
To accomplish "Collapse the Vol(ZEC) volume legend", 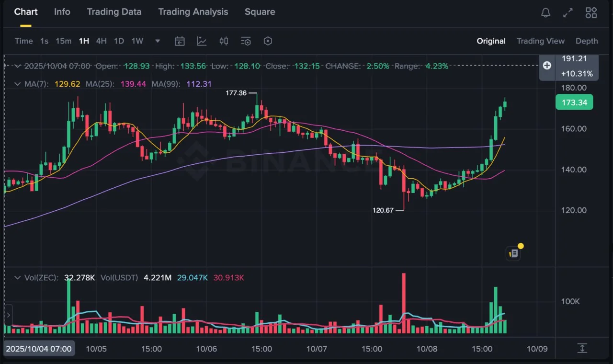I will click(x=18, y=278).
